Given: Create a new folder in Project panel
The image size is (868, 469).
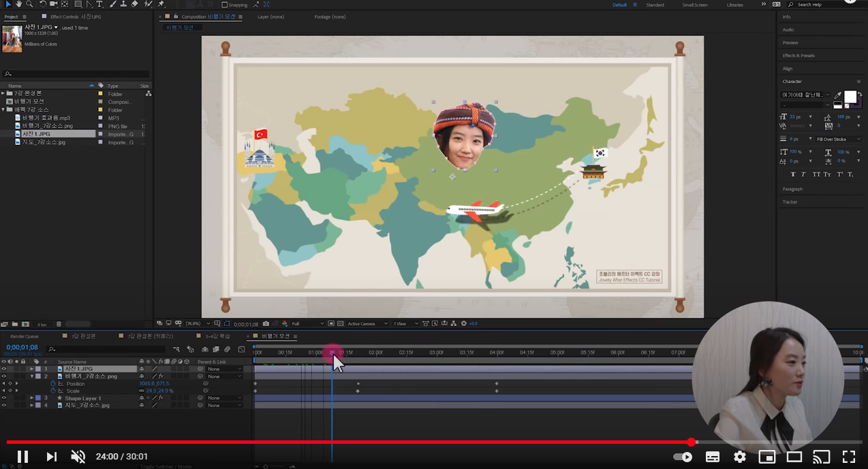Looking at the screenshot, I should click(14, 324).
